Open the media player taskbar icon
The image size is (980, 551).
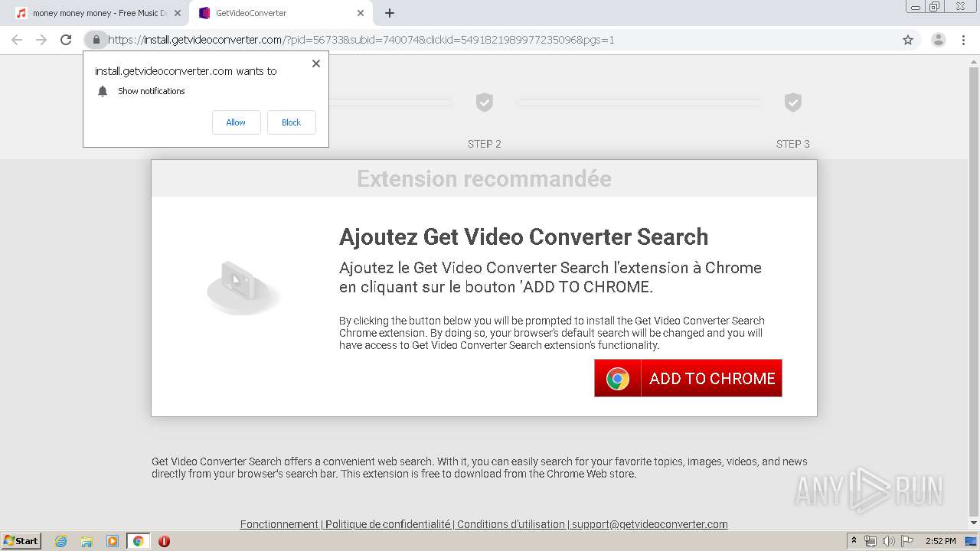coord(113,541)
